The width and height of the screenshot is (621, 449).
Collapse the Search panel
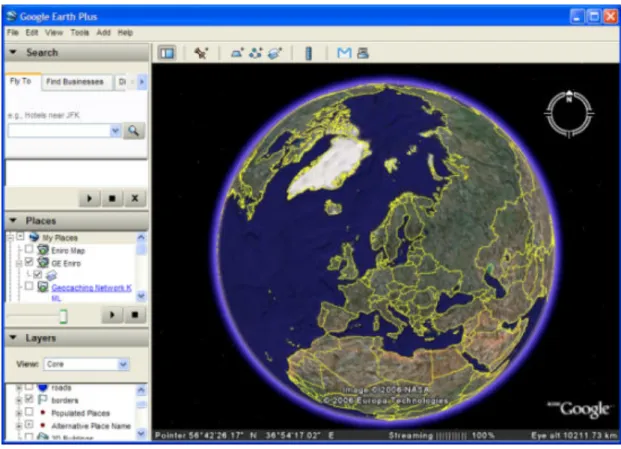coord(13,52)
